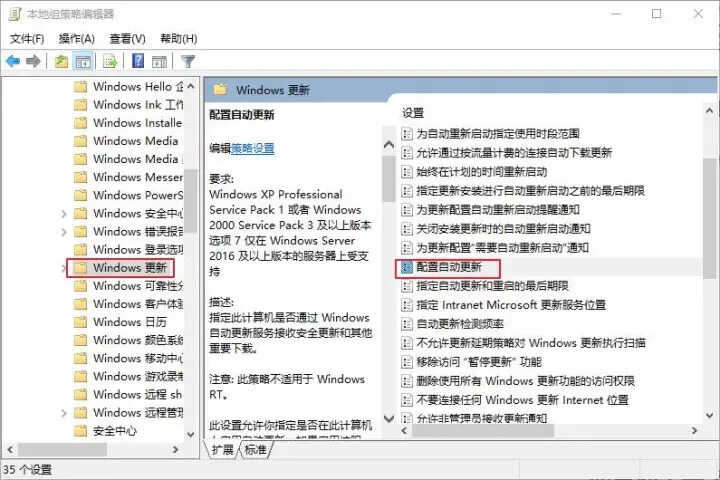
Task: Click the Forward arrow toolbar icon
Action: pyautogui.click(x=33, y=61)
